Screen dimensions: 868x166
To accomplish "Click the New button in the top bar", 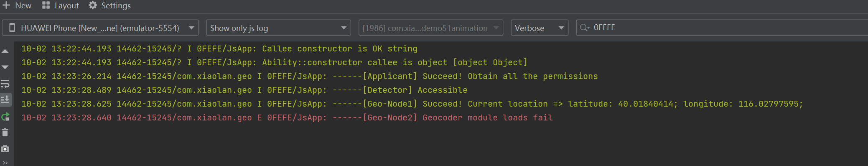I will (x=17, y=5).
